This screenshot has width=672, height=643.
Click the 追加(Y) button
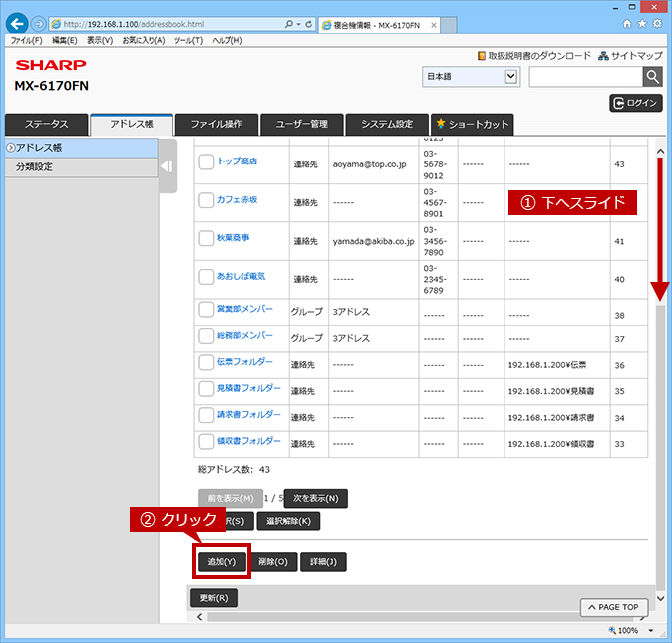point(221,562)
